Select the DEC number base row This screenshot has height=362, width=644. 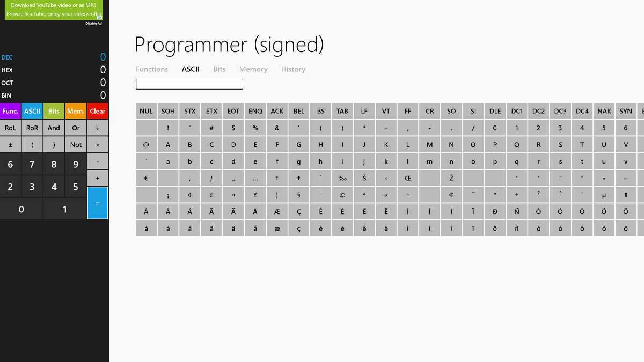coord(54,57)
